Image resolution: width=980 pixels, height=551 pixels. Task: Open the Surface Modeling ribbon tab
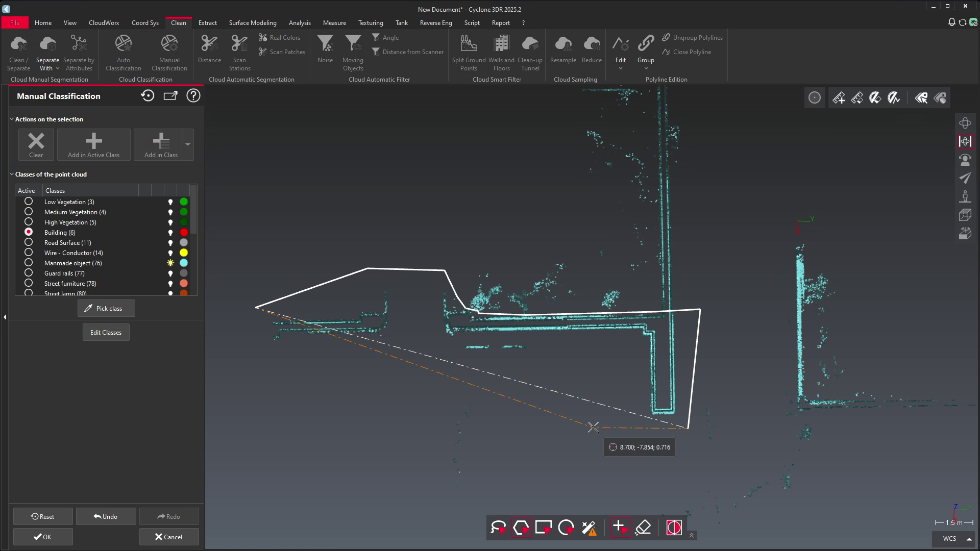tap(252, 23)
